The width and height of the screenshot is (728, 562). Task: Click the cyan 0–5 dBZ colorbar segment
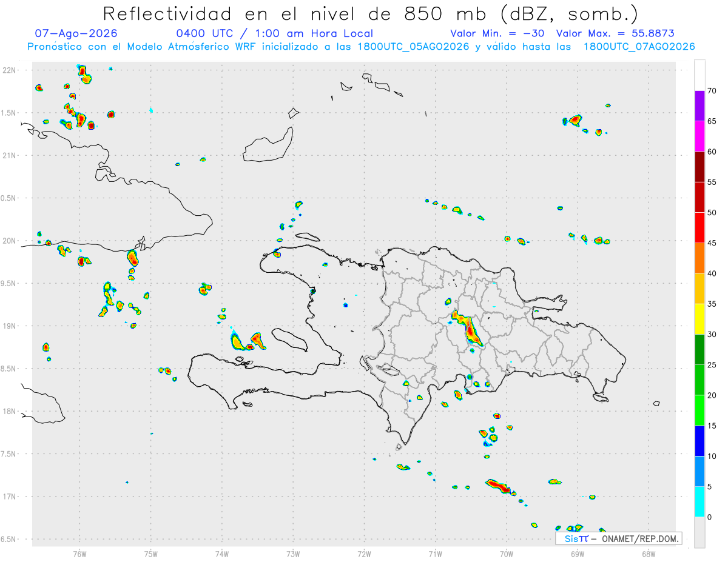699,502
